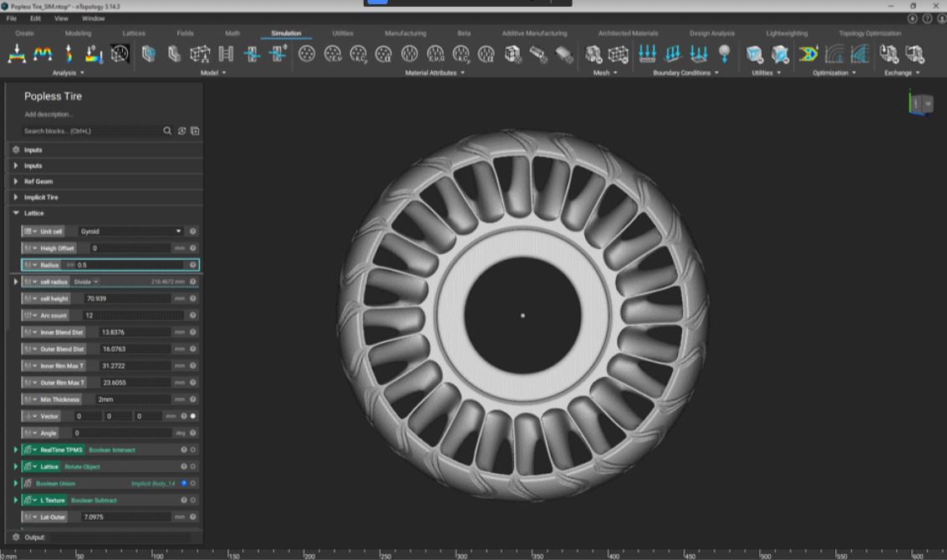Open the Boundary Conditions group dropdown label
Image resolution: width=947 pixels, height=560 pixels.
pyautogui.click(x=685, y=73)
